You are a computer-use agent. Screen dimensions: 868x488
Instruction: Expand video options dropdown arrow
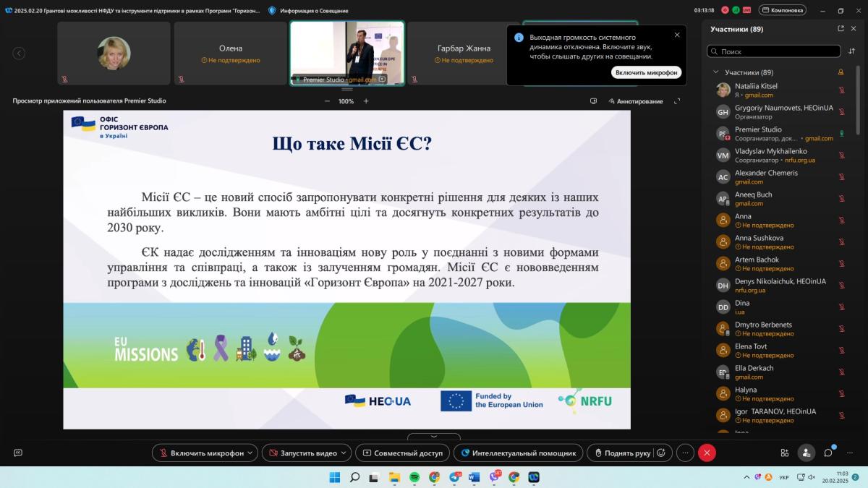tap(344, 453)
